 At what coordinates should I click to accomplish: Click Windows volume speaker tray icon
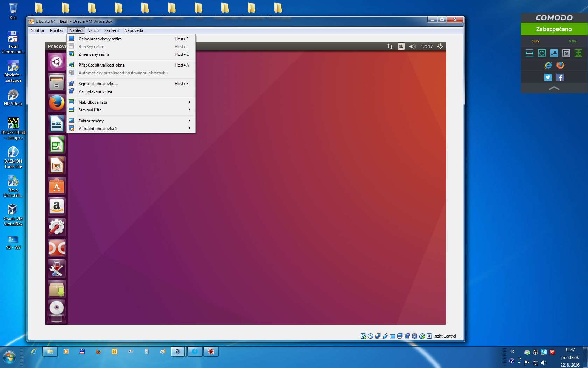pos(544,362)
